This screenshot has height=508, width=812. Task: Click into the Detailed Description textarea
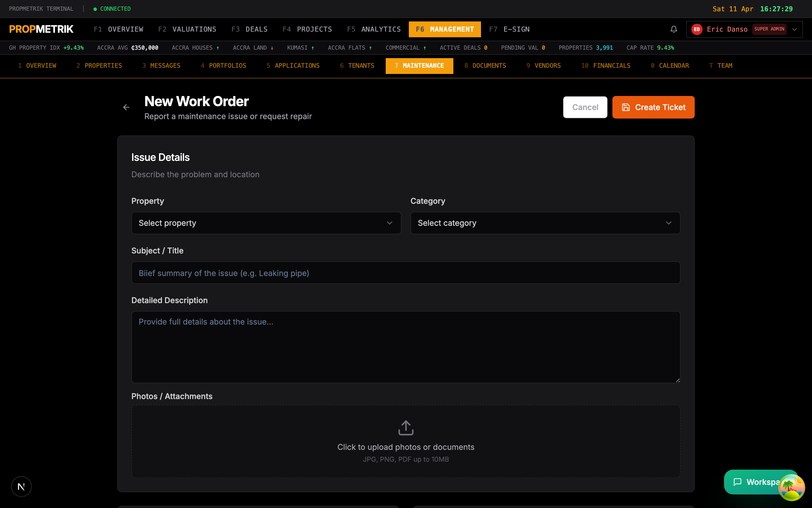coord(406,347)
